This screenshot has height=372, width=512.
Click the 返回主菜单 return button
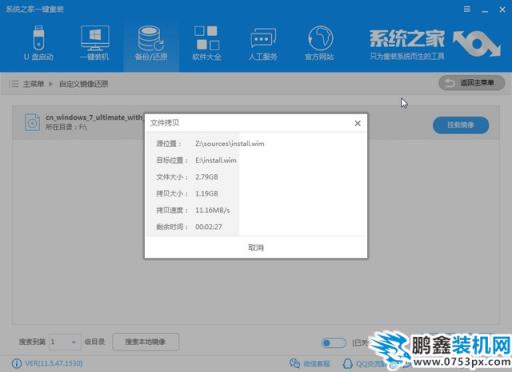472,83
